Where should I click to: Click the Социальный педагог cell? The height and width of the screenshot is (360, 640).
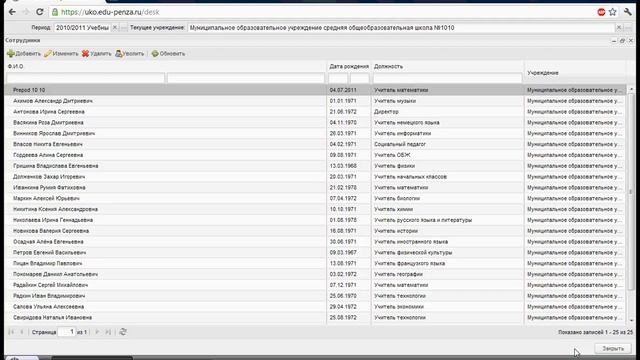point(448,144)
